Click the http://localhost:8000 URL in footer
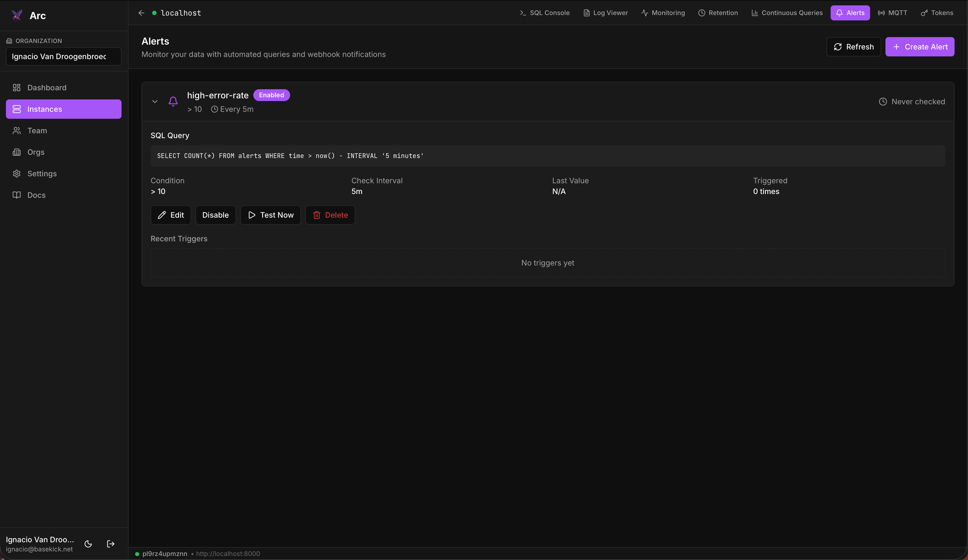 [228, 554]
